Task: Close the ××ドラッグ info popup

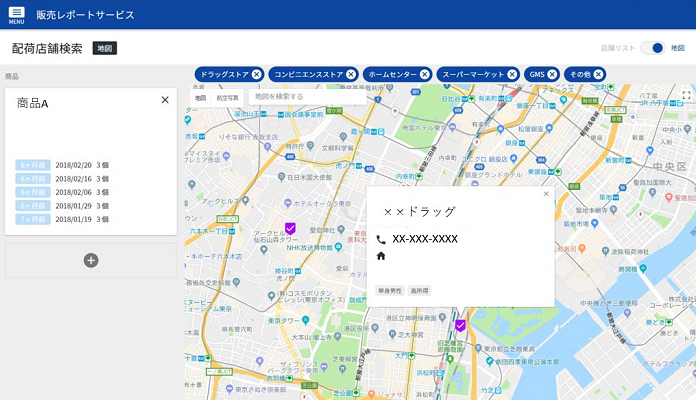Action: coord(546,194)
